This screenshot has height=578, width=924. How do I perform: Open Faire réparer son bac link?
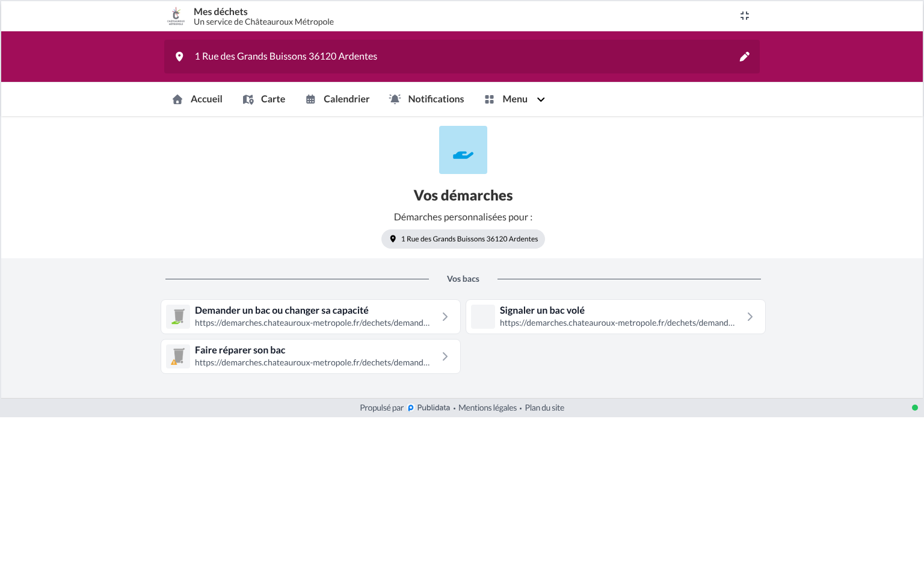point(310,356)
